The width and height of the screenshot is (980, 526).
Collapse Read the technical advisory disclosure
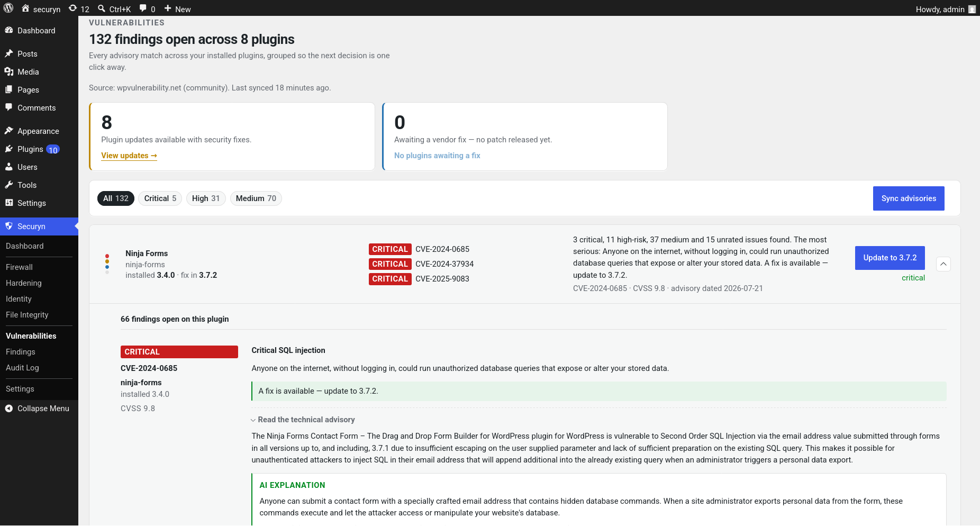(x=303, y=420)
